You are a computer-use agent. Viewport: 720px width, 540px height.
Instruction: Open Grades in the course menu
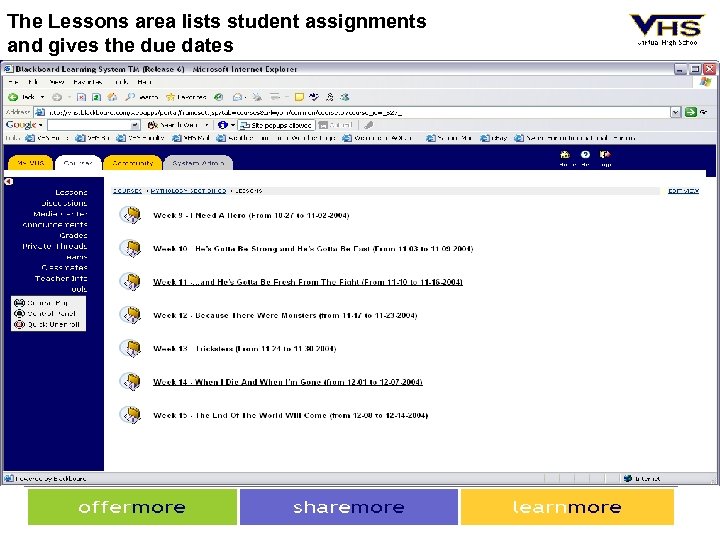(x=73, y=235)
